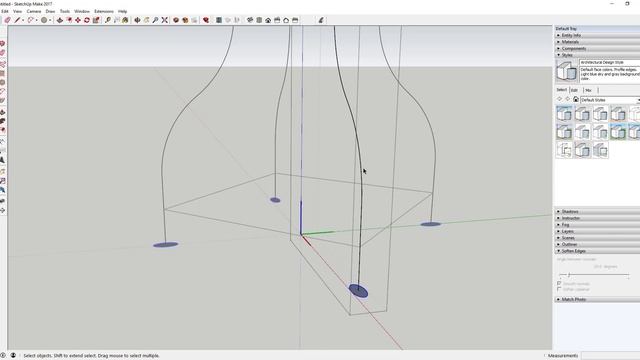Expand the Fog panel
Screen dimensions: 640x360
coord(597,224)
